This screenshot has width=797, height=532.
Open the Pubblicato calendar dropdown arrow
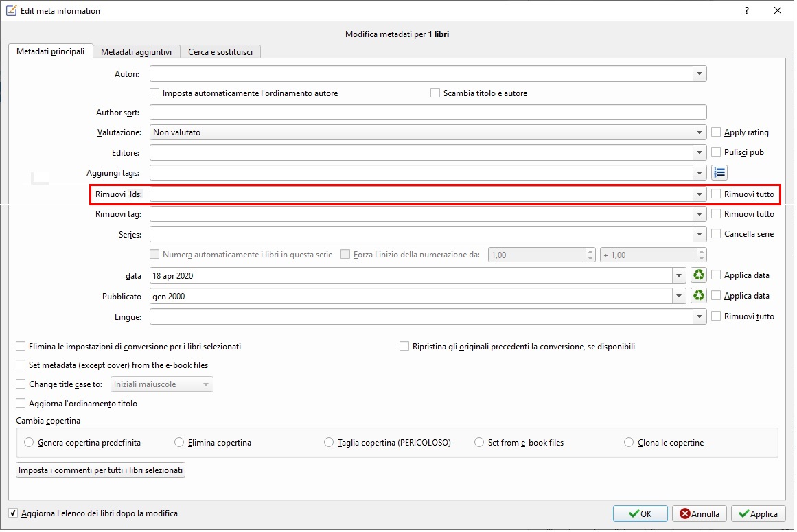click(679, 296)
